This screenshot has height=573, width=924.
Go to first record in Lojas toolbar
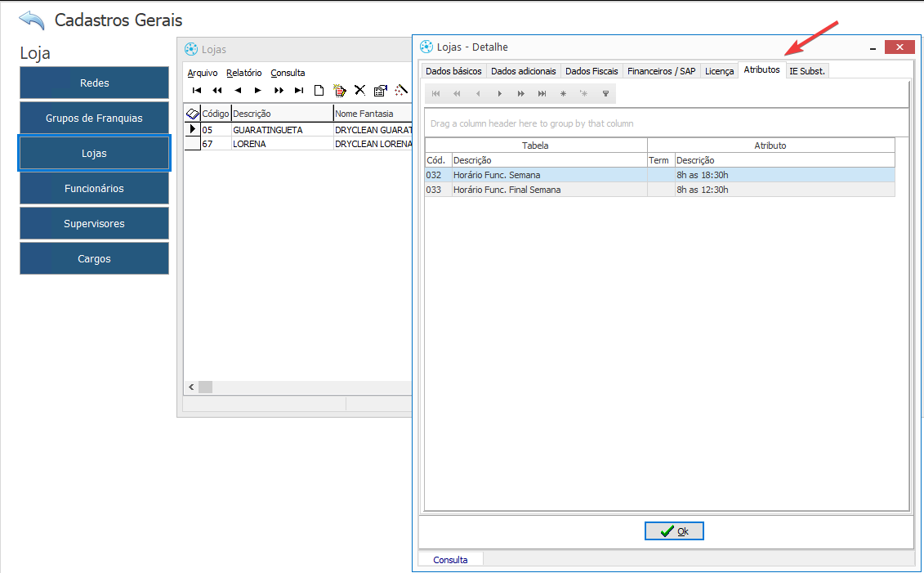point(197,91)
